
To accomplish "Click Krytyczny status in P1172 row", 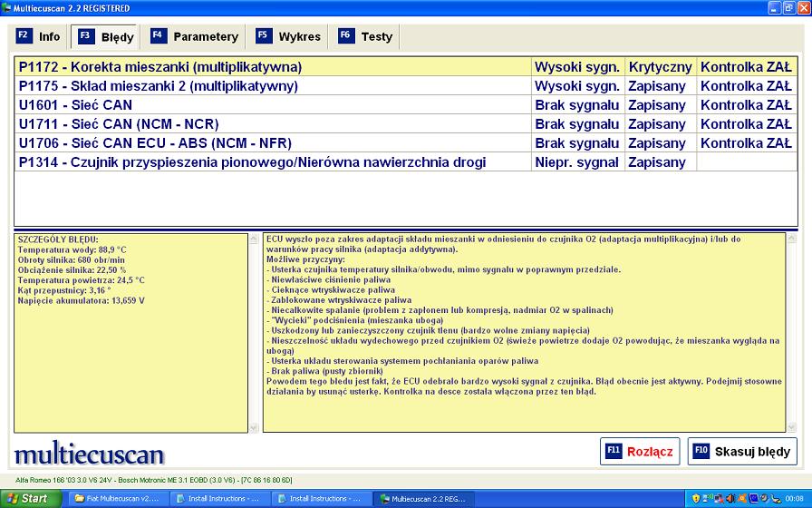I will click(661, 67).
